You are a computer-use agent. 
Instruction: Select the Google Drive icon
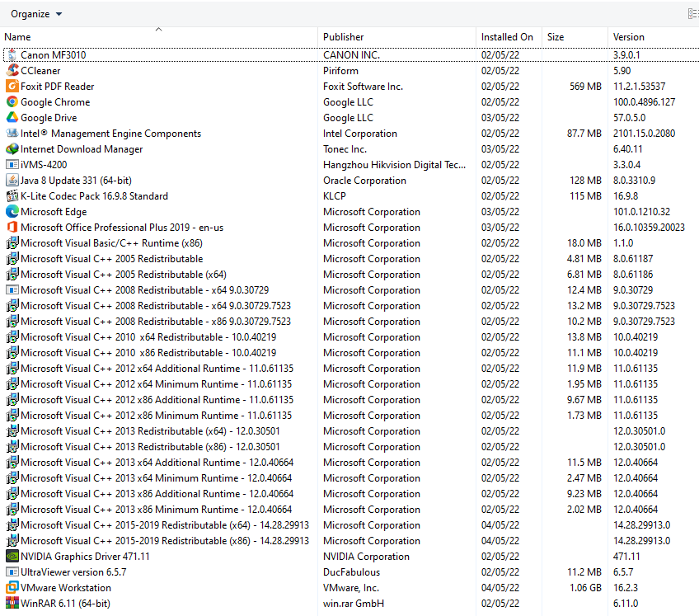point(12,118)
